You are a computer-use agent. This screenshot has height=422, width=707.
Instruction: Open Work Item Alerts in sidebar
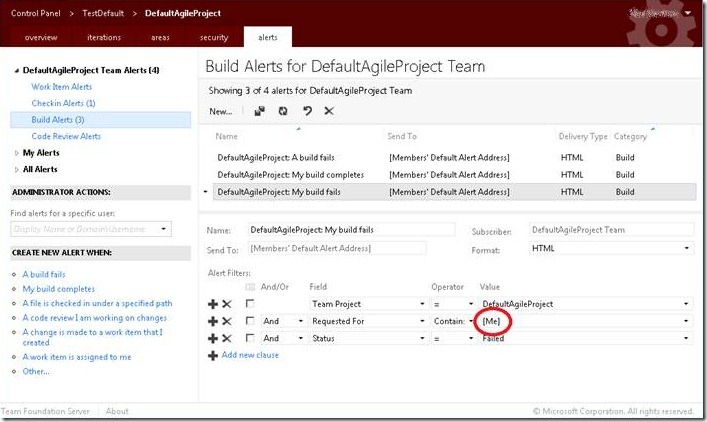(61, 87)
